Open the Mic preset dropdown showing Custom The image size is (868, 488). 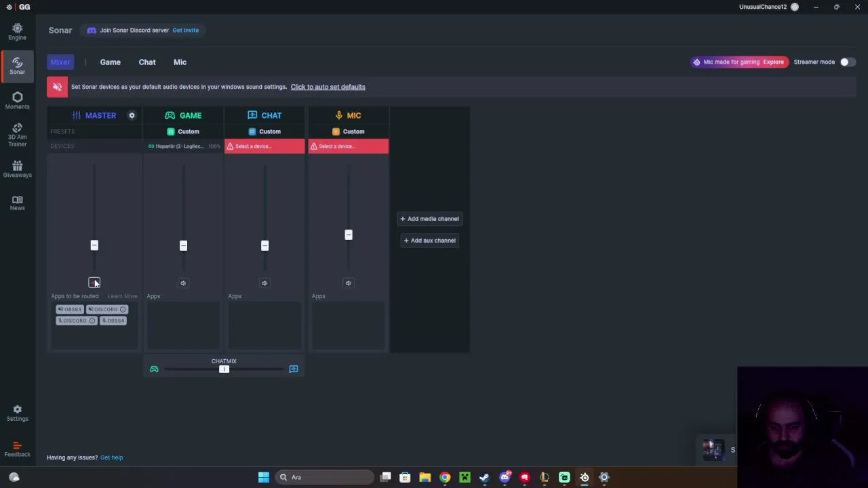pyautogui.click(x=348, y=131)
